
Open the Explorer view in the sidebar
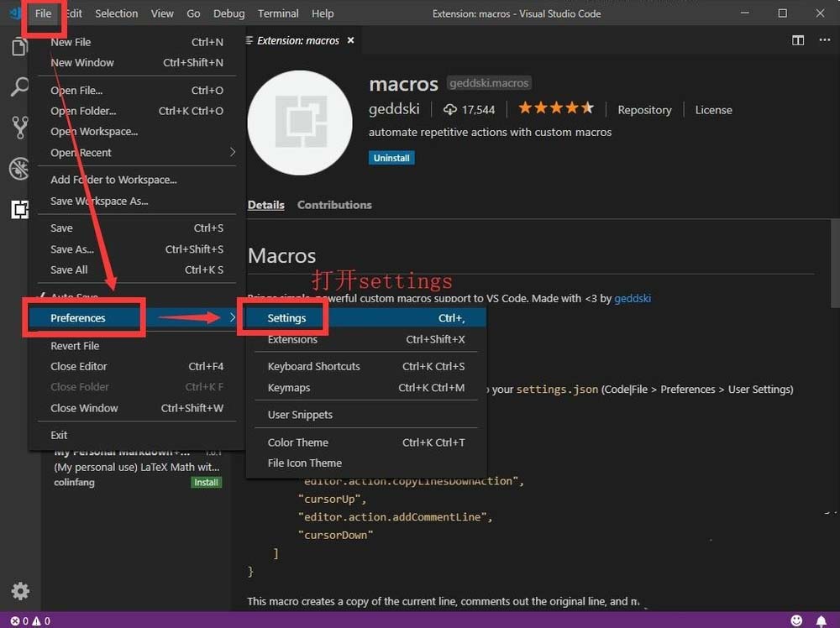(19, 48)
